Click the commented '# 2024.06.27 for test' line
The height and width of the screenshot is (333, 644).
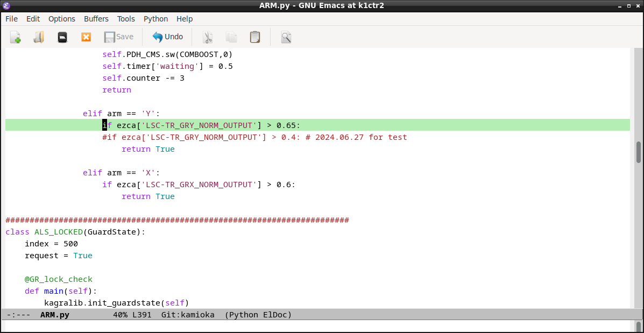tap(254, 137)
